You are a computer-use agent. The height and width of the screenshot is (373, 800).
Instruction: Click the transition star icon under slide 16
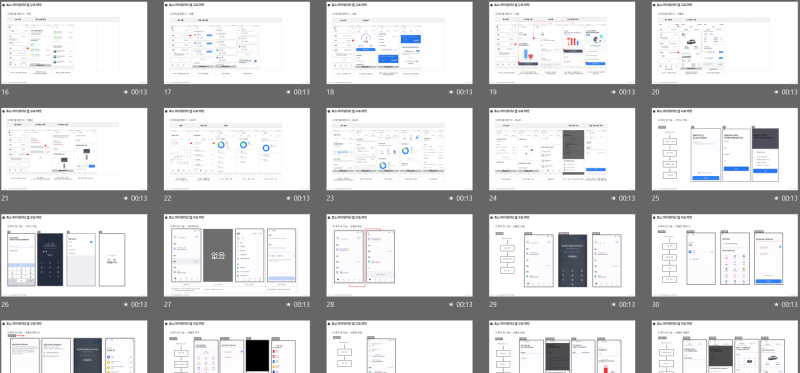(x=126, y=92)
